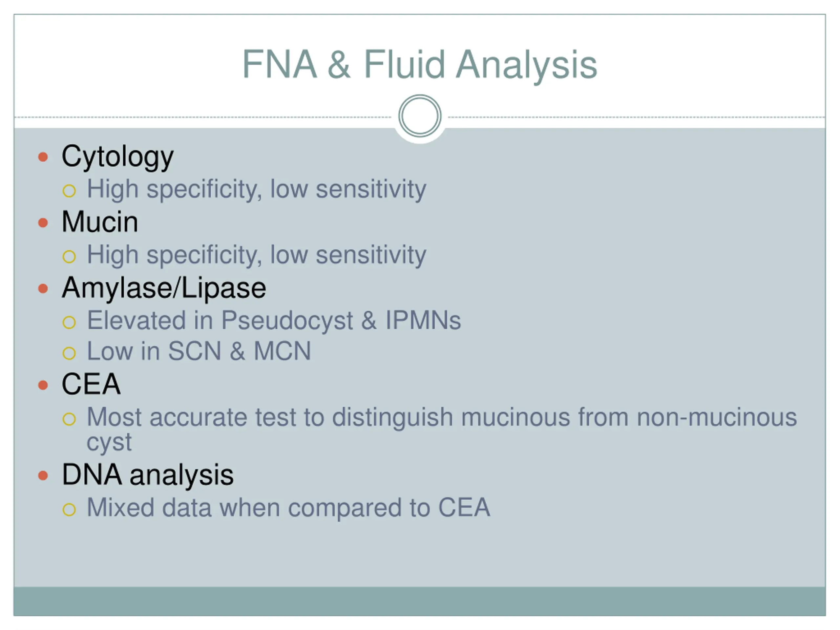Click the orange bullet beside DNA analysis
Viewport: 840px width, 630px height.
43,475
